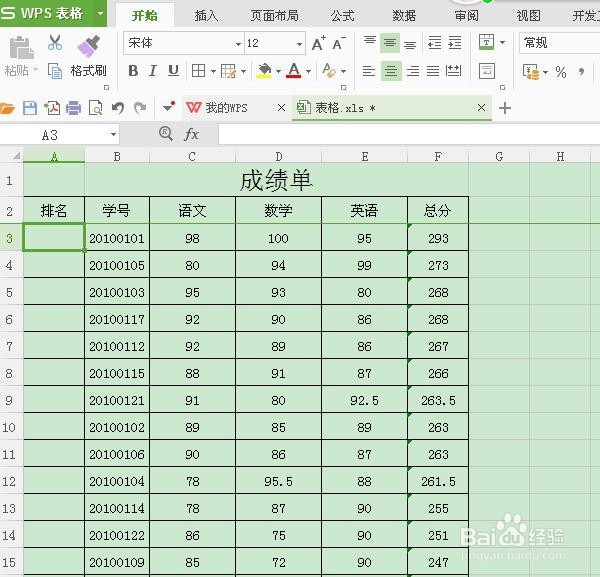The height and width of the screenshot is (577, 600).
Task: Expand merge cells dropdown arrow
Action: coord(502,42)
